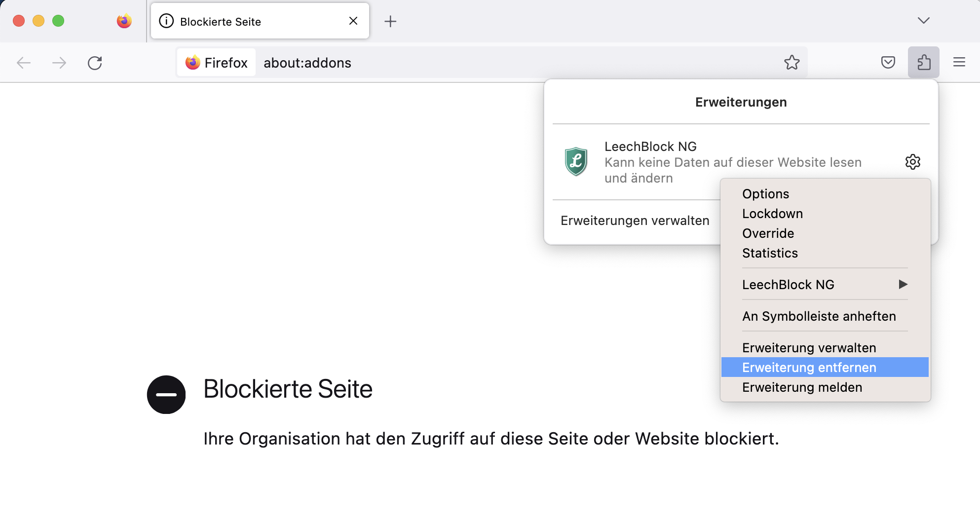
Task: Click the Save to Pocket icon
Action: 888,62
